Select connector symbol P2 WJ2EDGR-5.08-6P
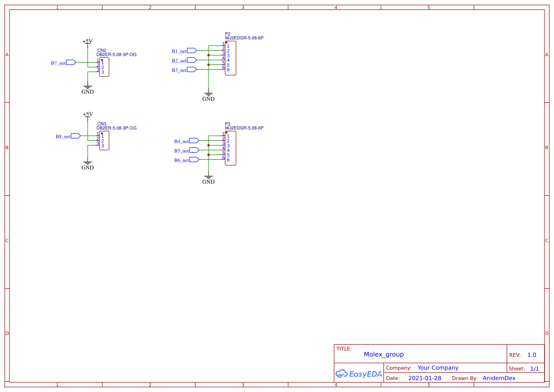 point(230,58)
